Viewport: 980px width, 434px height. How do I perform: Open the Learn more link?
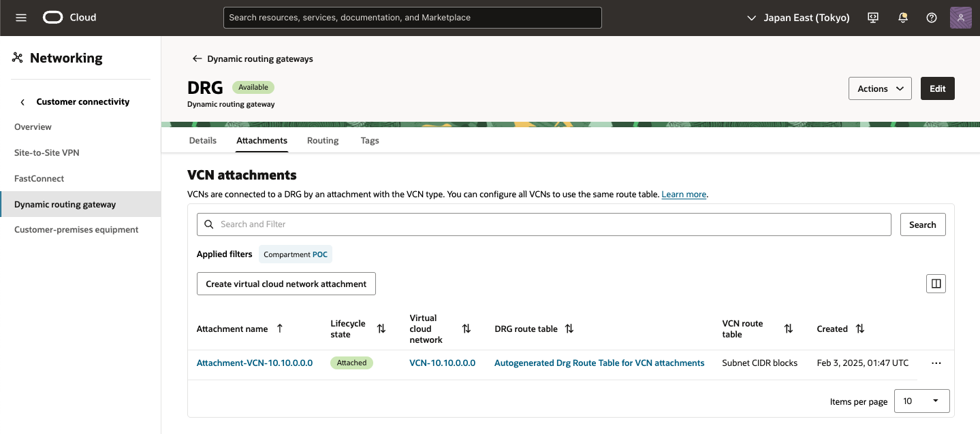[684, 195]
